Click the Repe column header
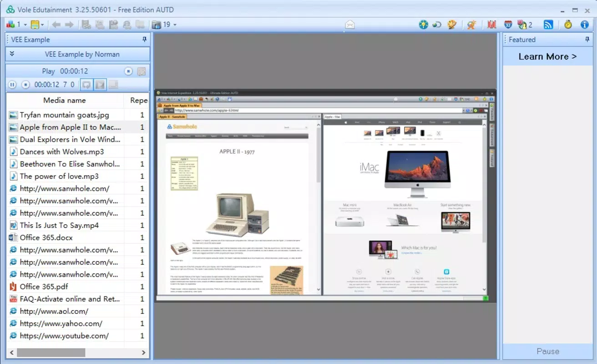The image size is (597, 364). tap(137, 100)
